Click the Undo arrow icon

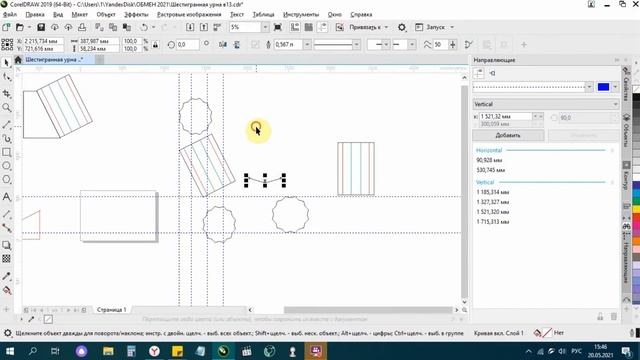pos(144,27)
